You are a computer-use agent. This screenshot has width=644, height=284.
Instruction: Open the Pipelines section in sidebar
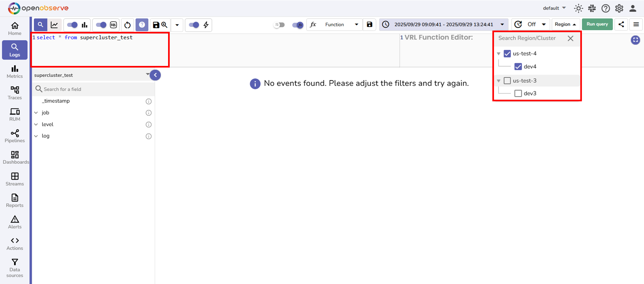(15, 136)
